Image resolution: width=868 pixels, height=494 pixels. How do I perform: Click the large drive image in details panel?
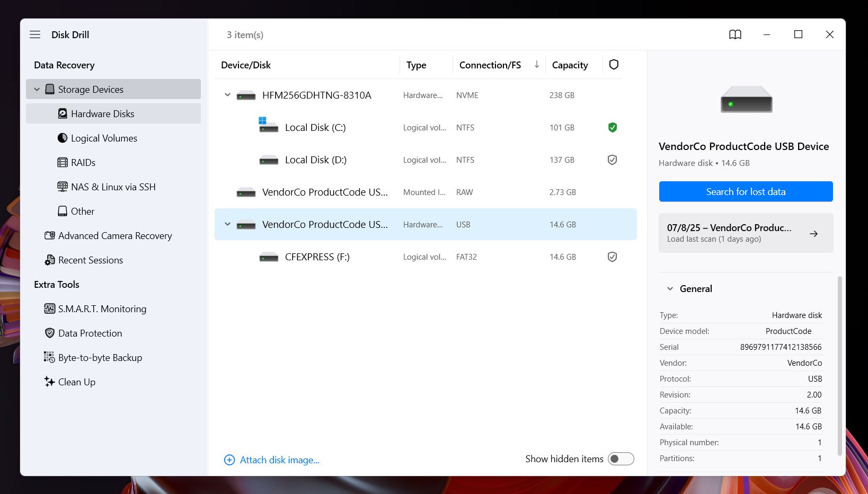point(746,99)
